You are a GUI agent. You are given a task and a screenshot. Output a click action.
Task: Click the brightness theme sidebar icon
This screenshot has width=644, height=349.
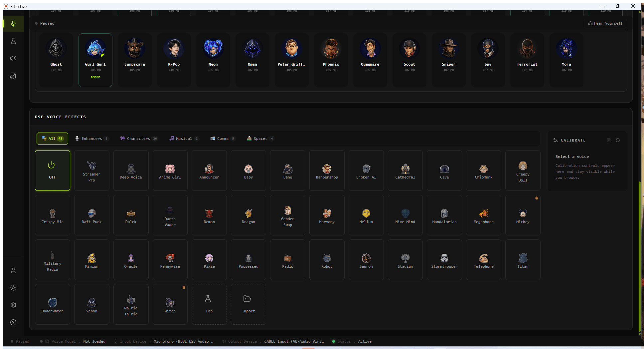coord(13,288)
